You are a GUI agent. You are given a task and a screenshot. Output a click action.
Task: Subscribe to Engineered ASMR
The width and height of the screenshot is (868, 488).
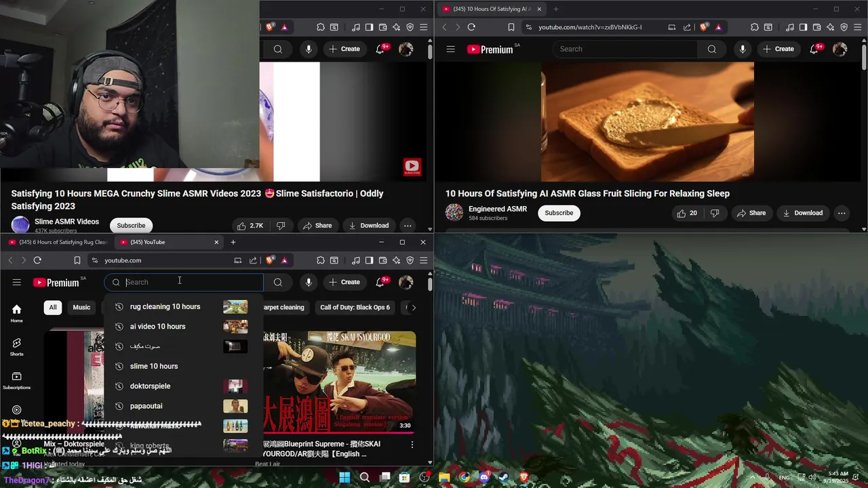(559, 213)
